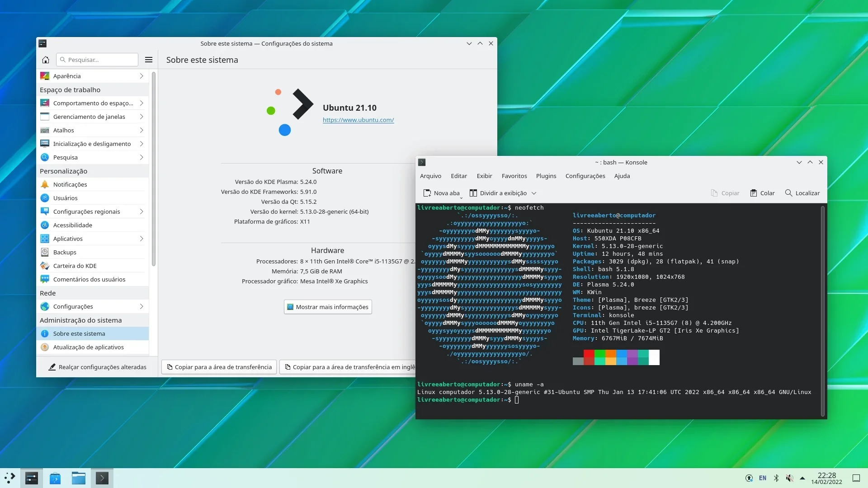Click the Notificações bell icon

(45, 184)
